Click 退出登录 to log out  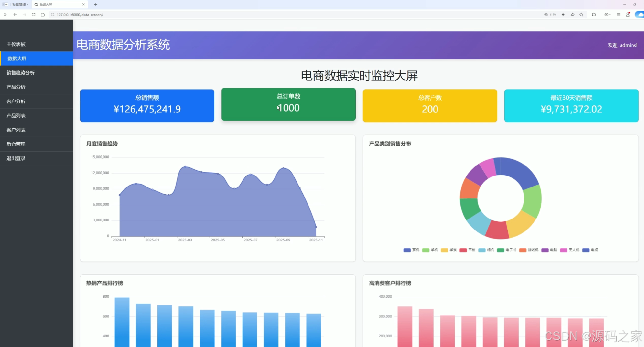[16, 158]
